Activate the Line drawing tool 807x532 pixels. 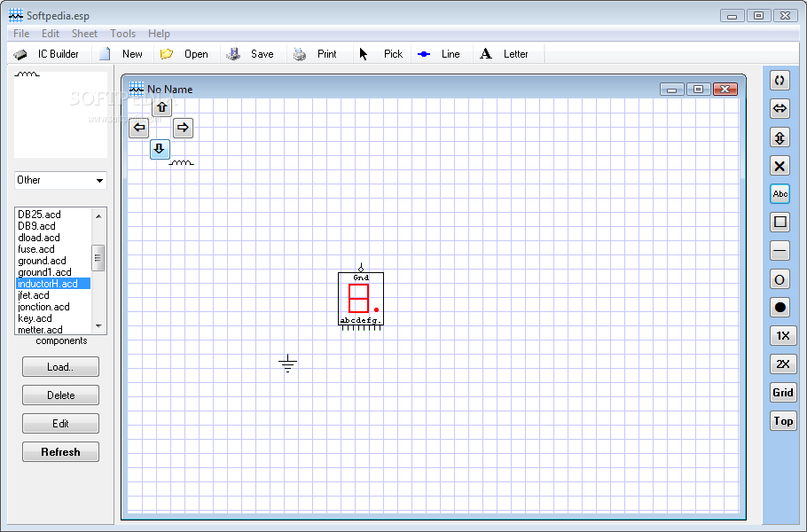pyautogui.click(x=439, y=54)
